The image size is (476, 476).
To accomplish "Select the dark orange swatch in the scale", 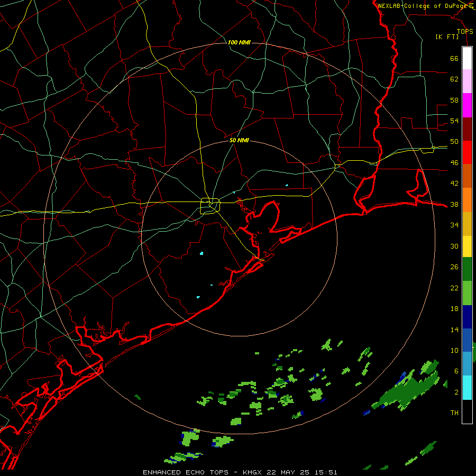I will pyautogui.click(x=467, y=176).
